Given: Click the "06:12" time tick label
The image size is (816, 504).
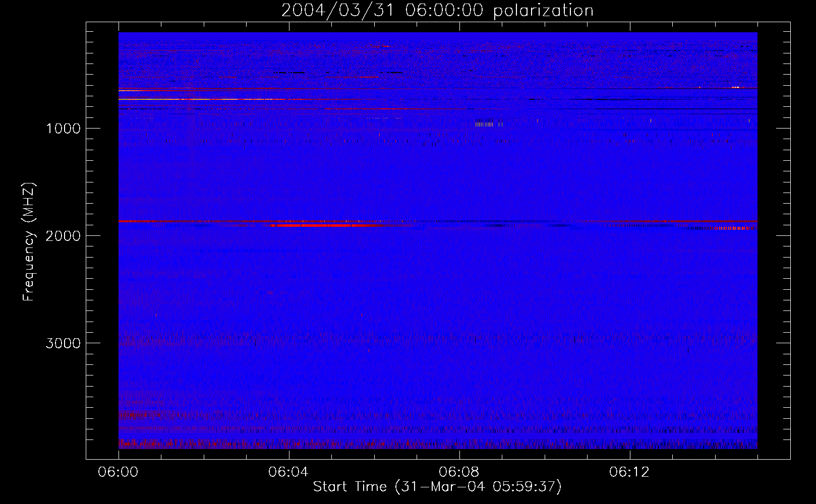Looking at the screenshot, I should pyautogui.click(x=629, y=472).
